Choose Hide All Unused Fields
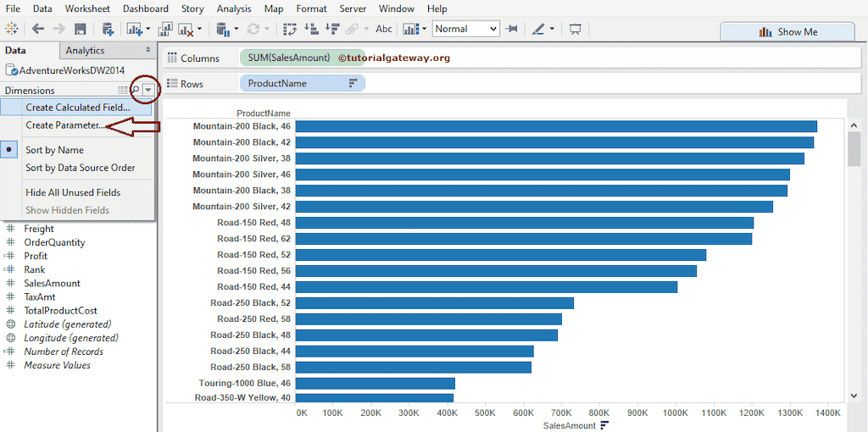 73,192
